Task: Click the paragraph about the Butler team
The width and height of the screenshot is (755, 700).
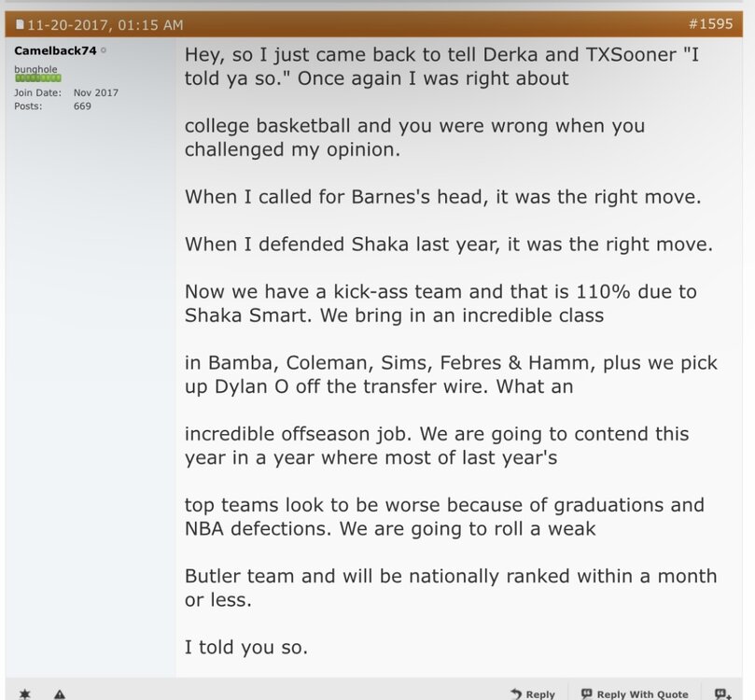Action: [450, 587]
